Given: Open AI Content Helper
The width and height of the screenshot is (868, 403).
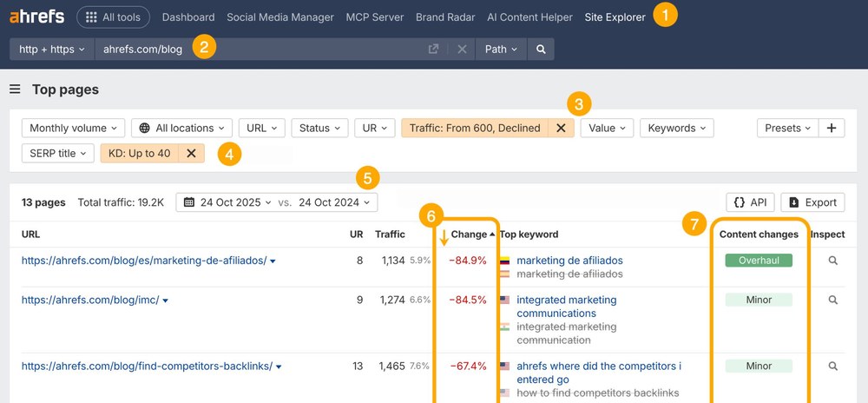Looking at the screenshot, I should pos(529,17).
